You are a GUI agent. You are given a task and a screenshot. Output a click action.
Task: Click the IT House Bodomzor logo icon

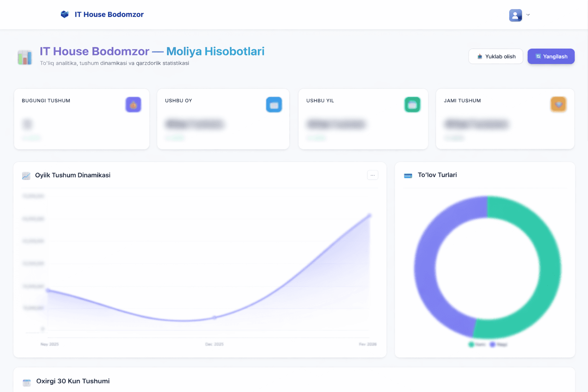[x=65, y=15]
